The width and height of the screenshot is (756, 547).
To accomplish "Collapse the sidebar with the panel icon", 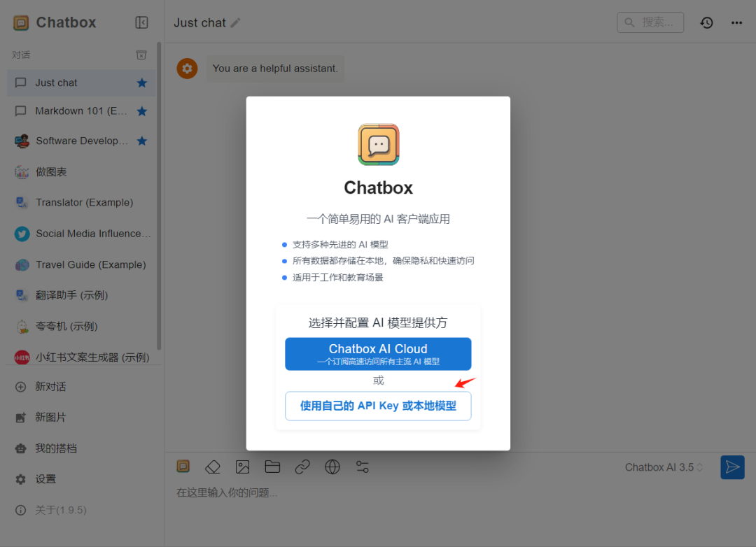I will click(141, 22).
